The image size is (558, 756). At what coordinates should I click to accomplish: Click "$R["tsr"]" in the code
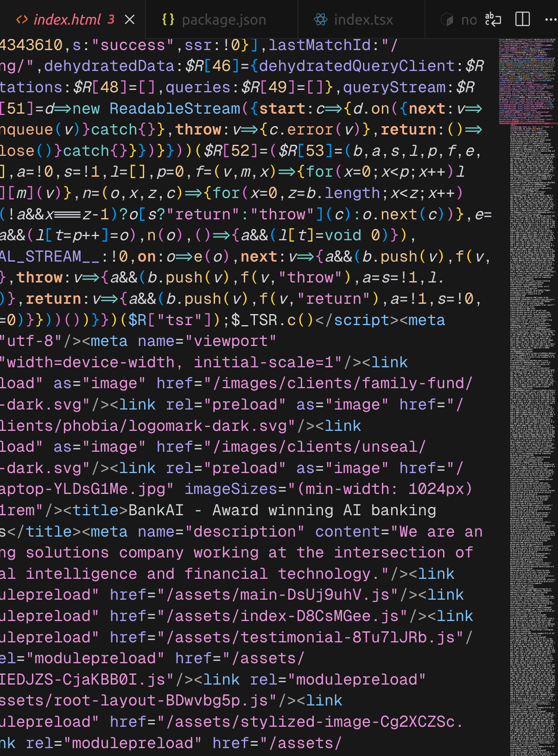point(170,320)
